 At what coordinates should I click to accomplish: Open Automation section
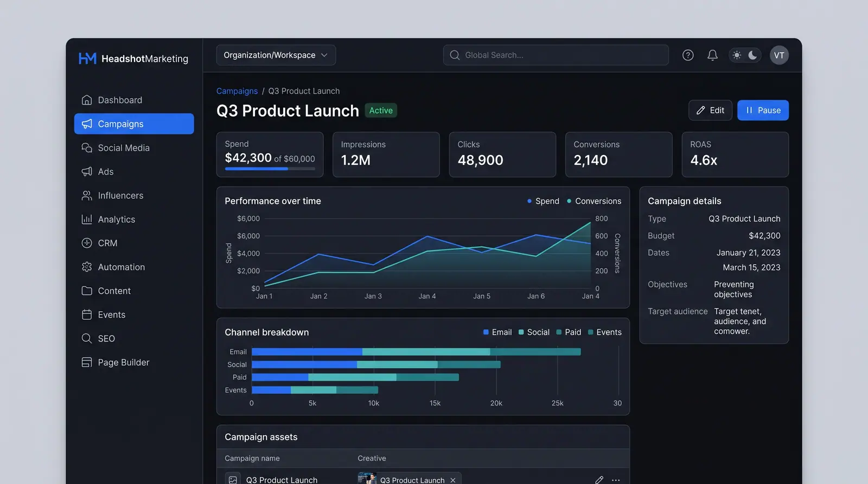tap(134, 267)
